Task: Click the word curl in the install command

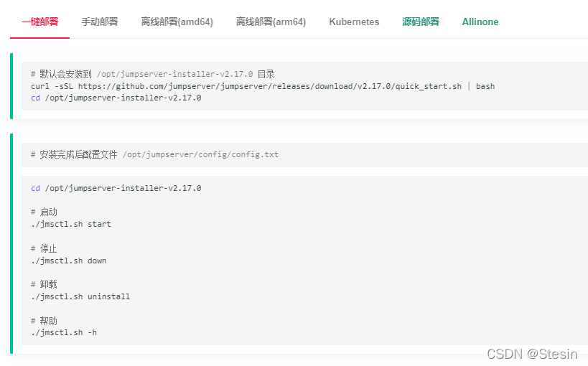Action: (x=40, y=86)
